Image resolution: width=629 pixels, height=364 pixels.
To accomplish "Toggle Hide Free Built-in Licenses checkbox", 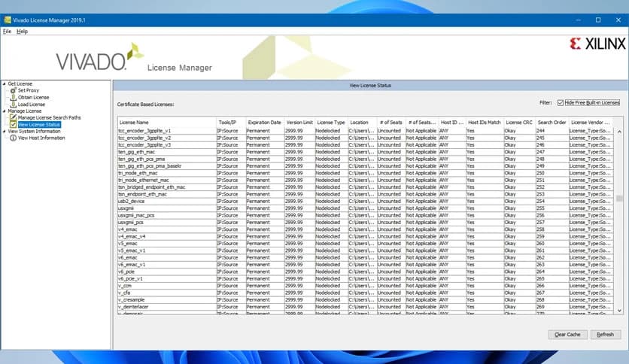I will coord(561,103).
